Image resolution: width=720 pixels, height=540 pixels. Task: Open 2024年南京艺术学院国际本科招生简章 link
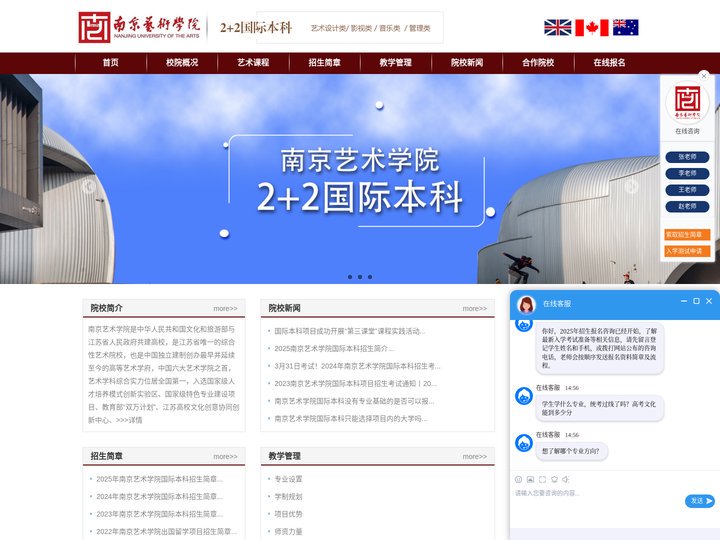(x=159, y=496)
